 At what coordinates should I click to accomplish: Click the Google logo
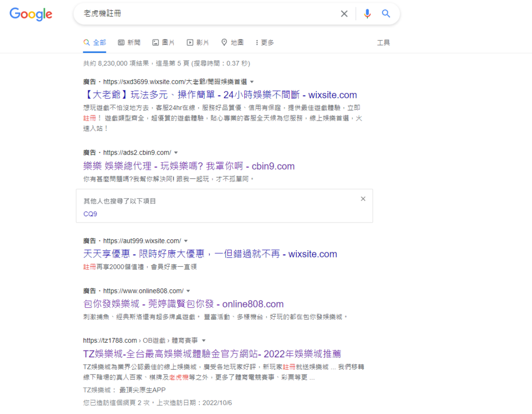pos(31,14)
